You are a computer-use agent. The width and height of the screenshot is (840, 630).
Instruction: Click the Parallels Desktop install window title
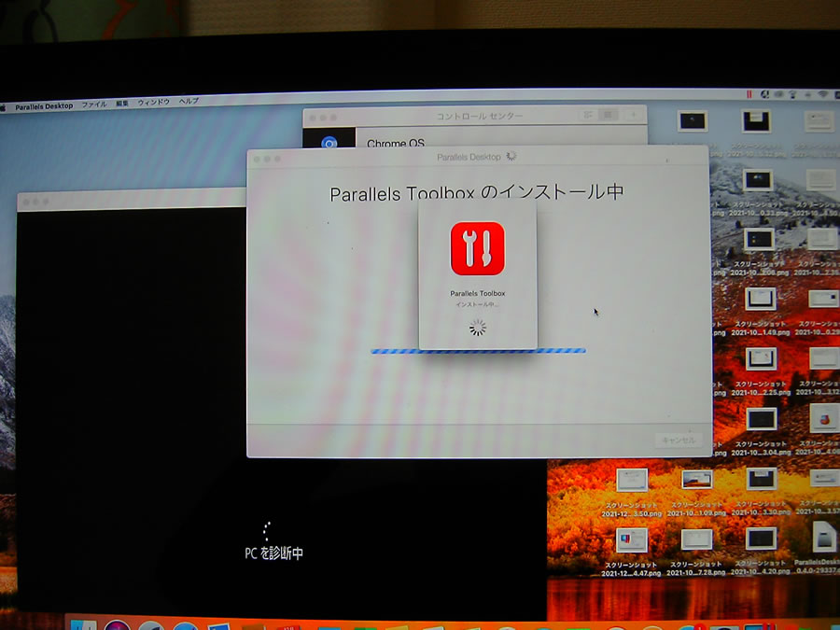click(x=469, y=157)
